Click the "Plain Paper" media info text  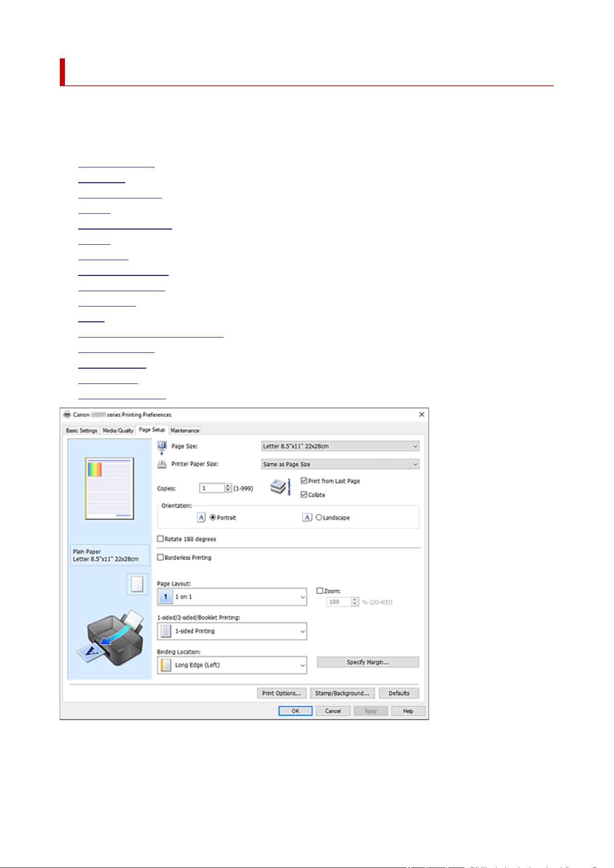[x=87, y=551]
